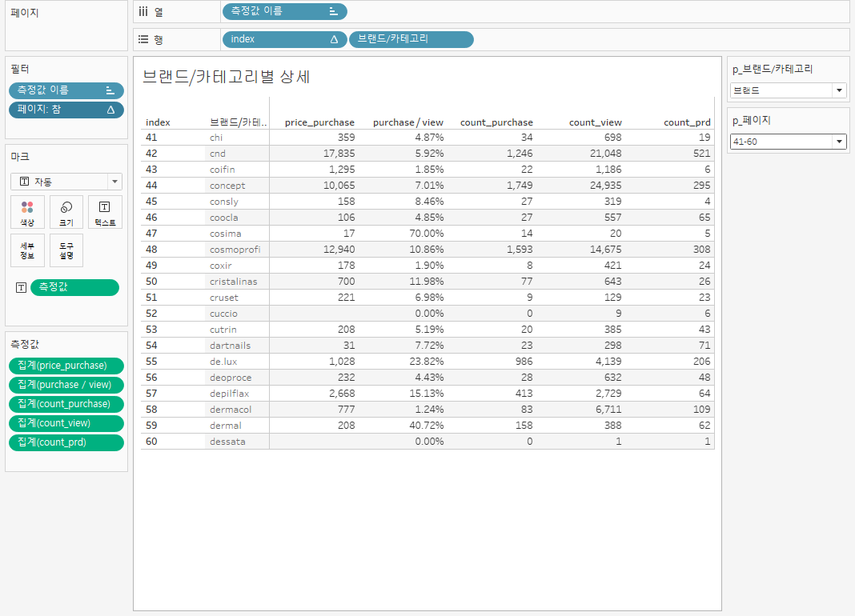Select the brand cell 'depilflax'
This screenshot has width=855, height=616.
[x=230, y=394]
